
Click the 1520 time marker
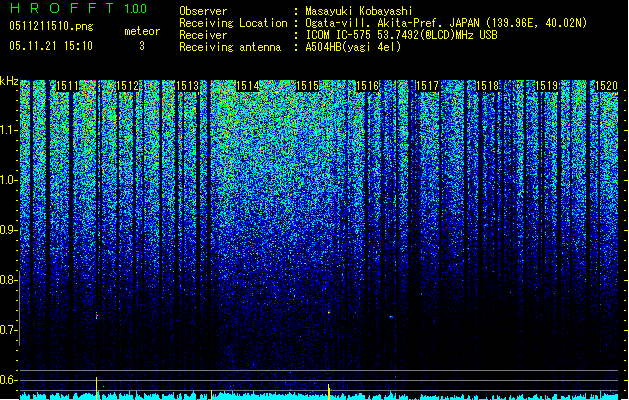coord(607,86)
